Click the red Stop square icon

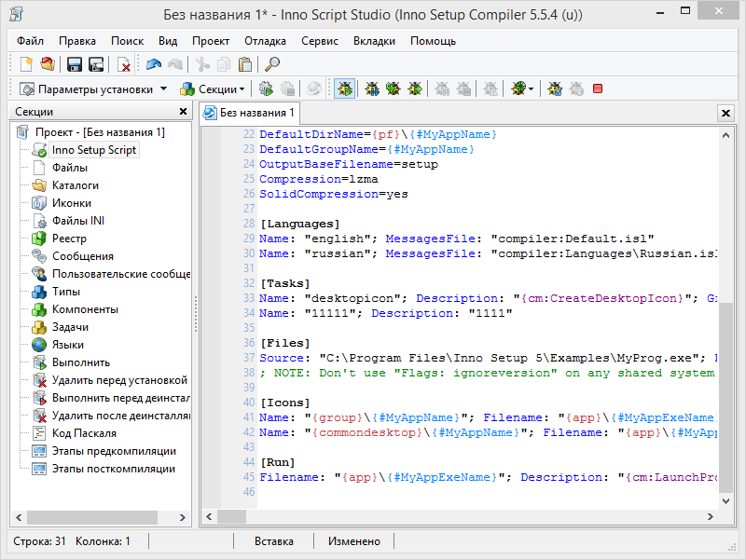click(598, 89)
